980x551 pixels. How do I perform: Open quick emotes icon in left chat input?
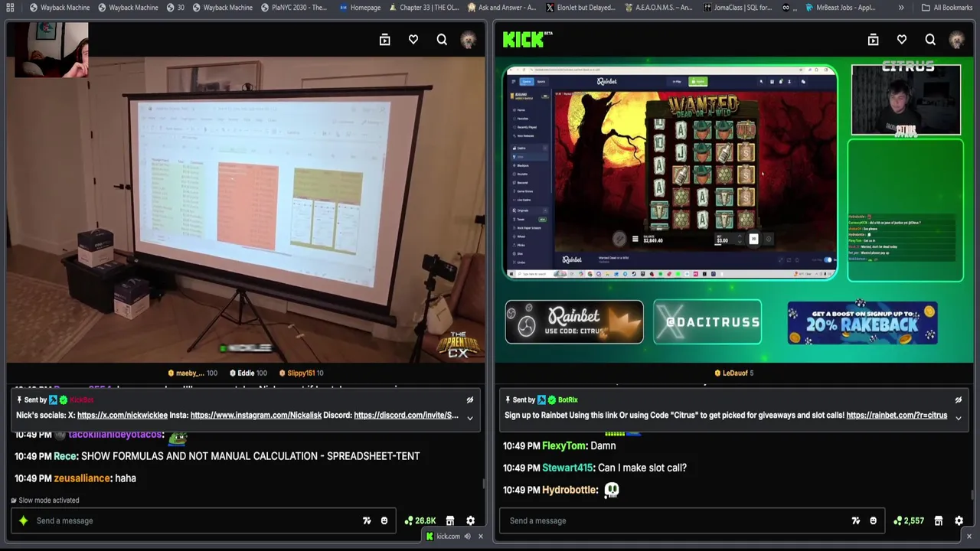click(367, 520)
